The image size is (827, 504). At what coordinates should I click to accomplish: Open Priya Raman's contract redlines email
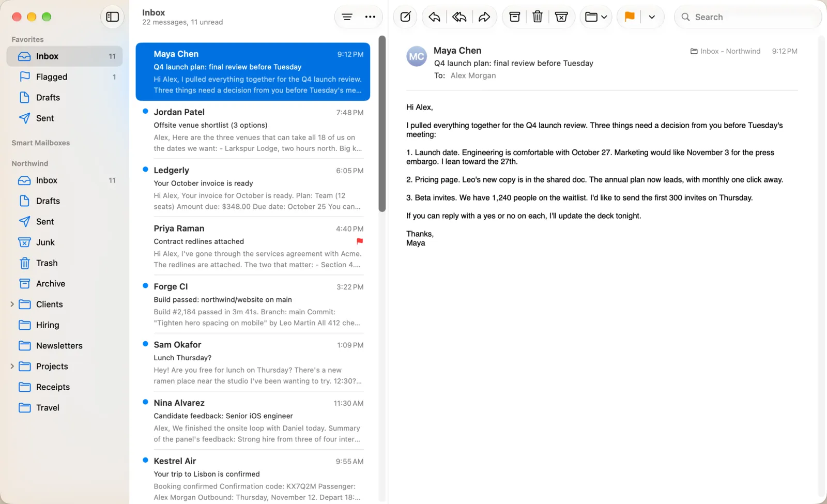(253, 246)
